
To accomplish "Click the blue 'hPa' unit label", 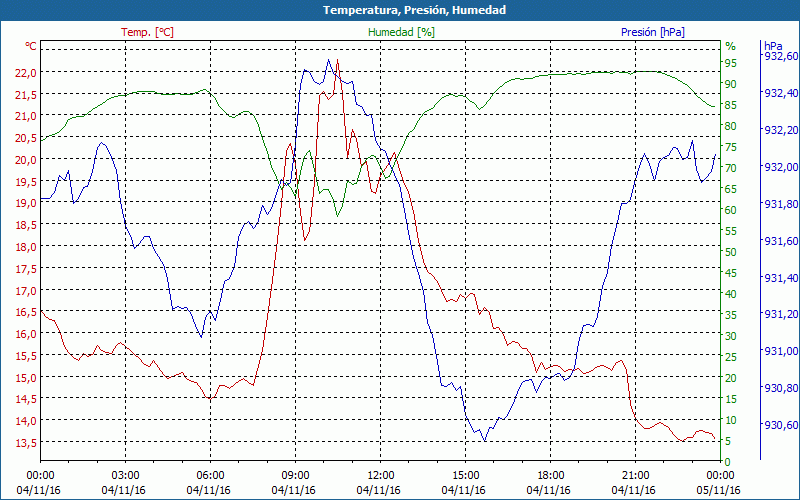I will (x=772, y=46).
